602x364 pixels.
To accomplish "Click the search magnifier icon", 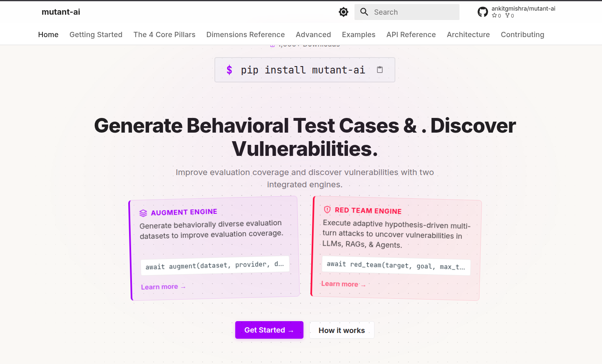I will (x=364, y=12).
